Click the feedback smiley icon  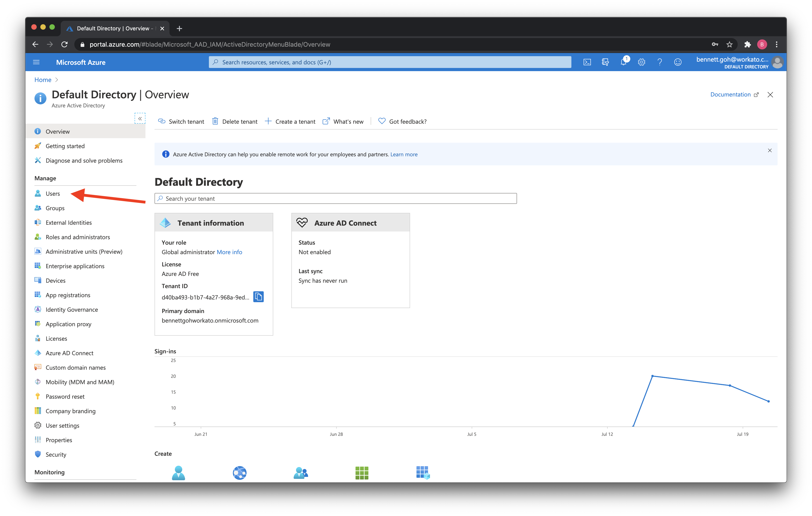point(678,62)
